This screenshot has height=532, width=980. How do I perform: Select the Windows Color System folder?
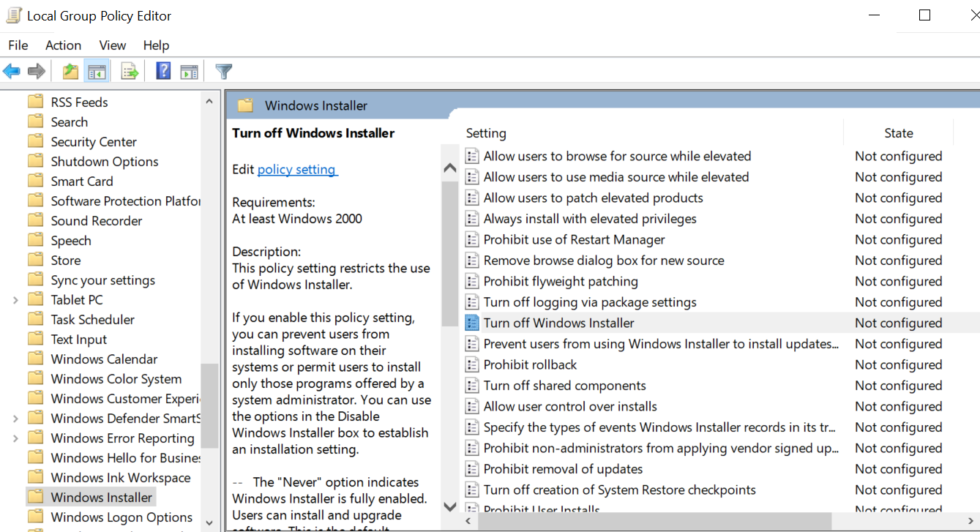point(116,379)
